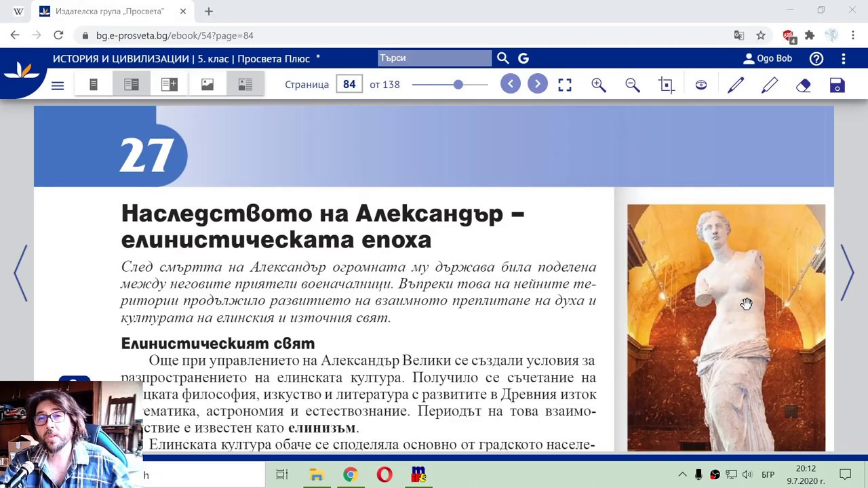
Task: Select the pen drawing tool
Action: tap(736, 85)
